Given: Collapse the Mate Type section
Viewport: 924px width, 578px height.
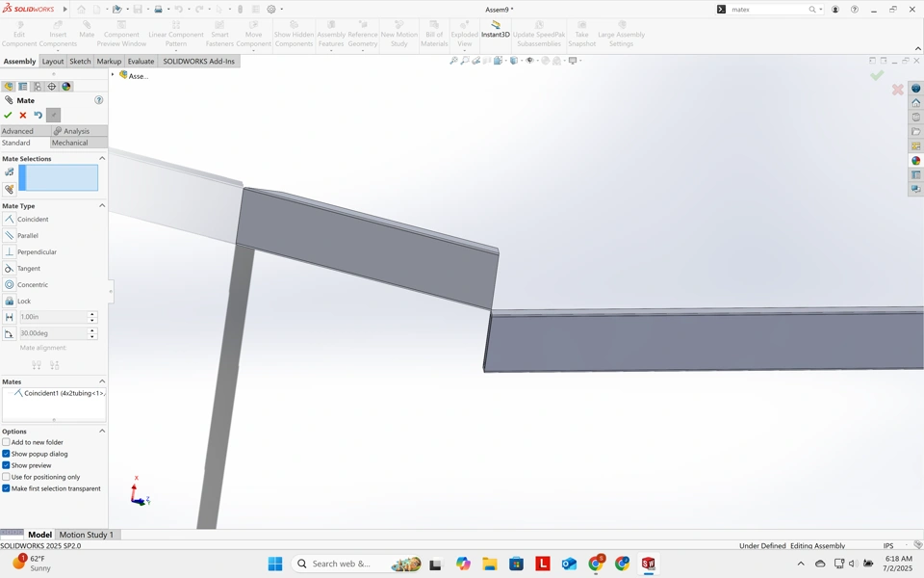Looking at the screenshot, I should 102,205.
